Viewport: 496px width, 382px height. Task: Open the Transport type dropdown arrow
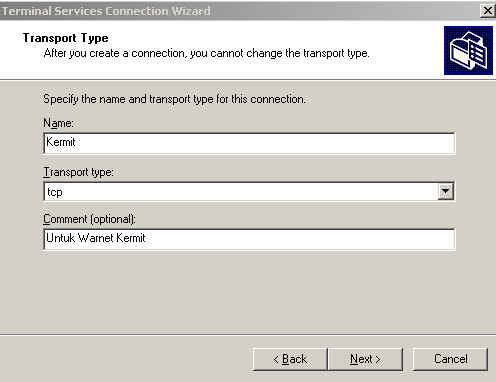[x=446, y=192]
